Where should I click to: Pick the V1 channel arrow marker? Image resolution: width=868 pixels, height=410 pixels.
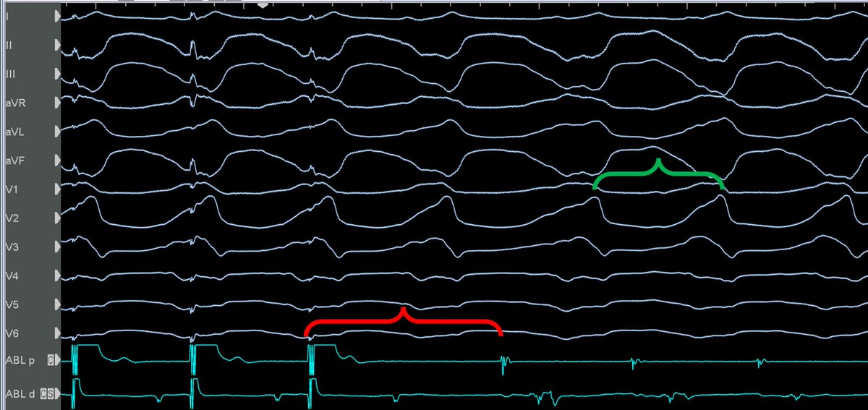57,189
